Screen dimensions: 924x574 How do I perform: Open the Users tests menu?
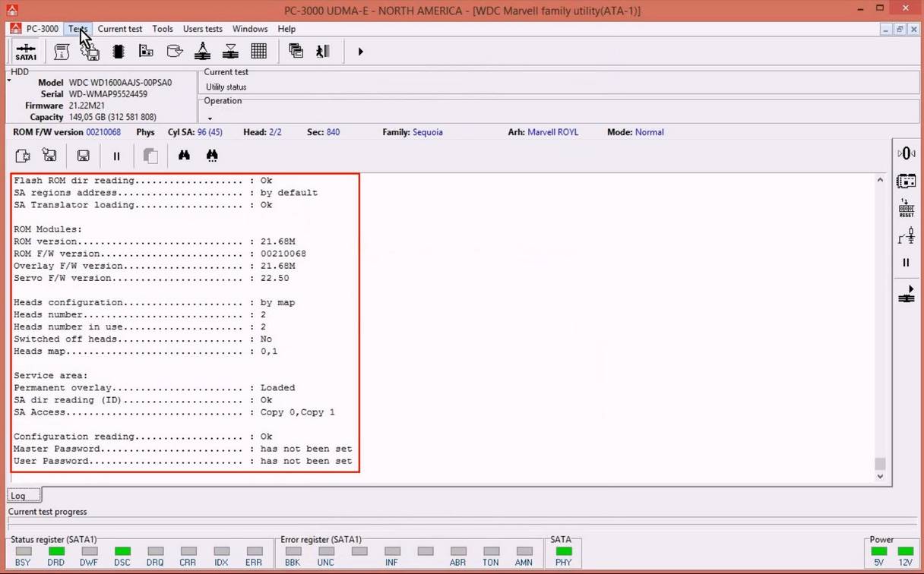point(202,29)
